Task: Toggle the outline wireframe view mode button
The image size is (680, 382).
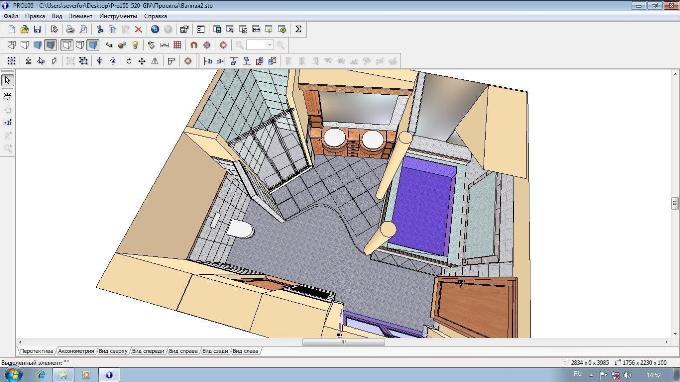Action: (66, 45)
